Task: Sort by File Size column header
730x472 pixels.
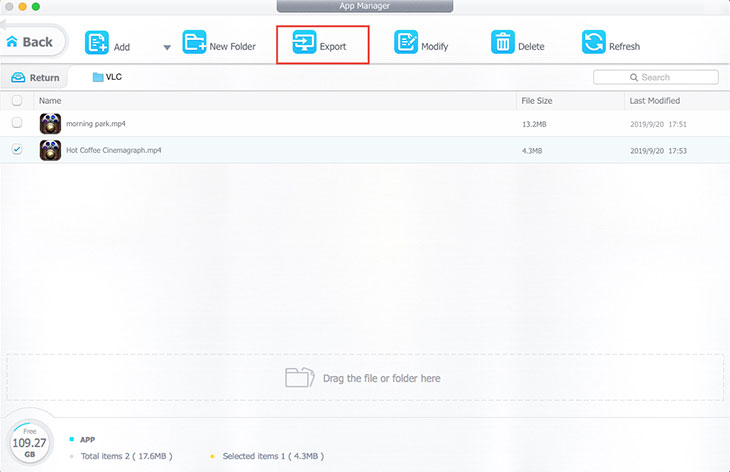Action: click(x=536, y=101)
